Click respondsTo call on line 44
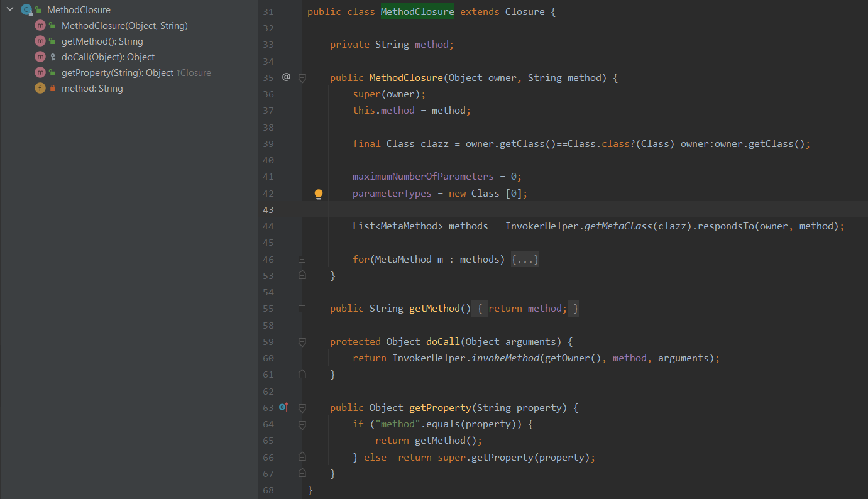868x499 pixels. click(x=723, y=226)
